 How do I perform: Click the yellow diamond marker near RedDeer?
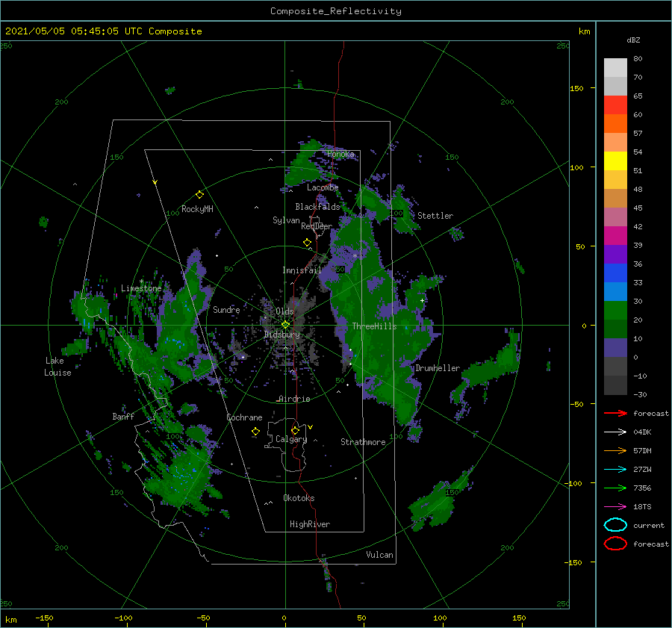307,243
